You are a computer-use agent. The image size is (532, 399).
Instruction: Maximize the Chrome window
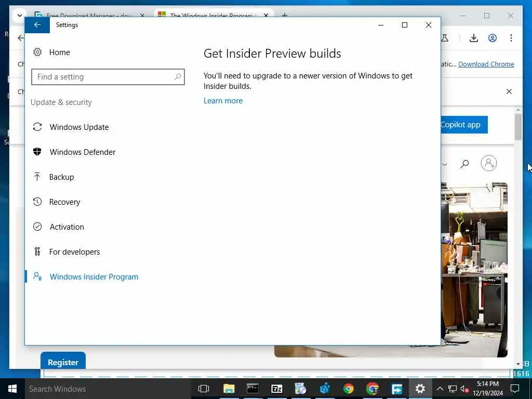(x=486, y=16)
